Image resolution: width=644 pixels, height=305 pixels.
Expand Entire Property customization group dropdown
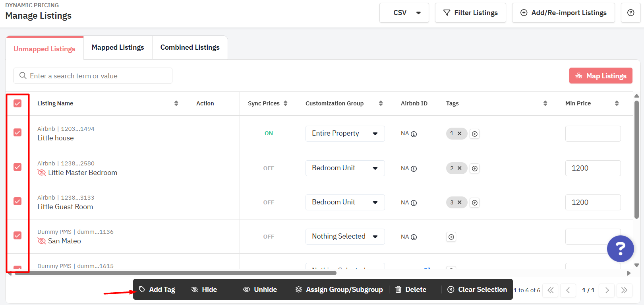click(x=345, y=134)
